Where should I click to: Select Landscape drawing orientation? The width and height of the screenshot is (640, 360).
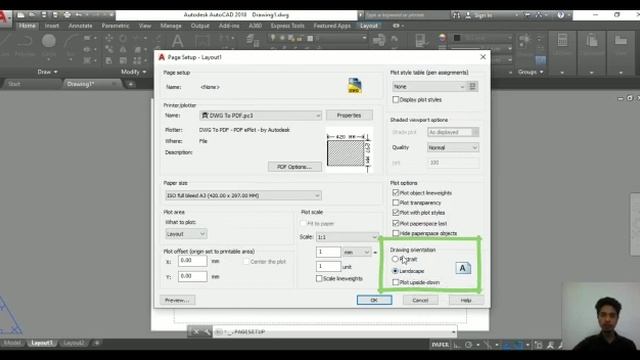pyautogui.click(x=395, y=271)
